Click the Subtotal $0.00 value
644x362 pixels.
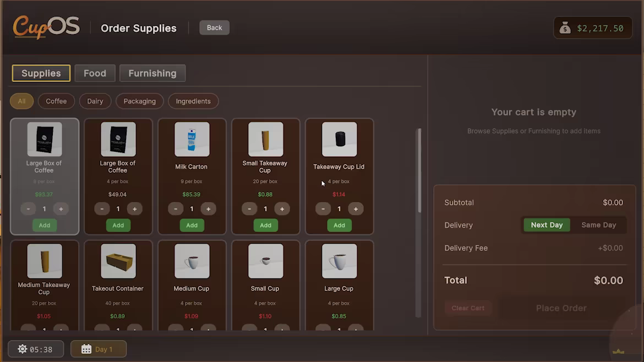[613, 202]
